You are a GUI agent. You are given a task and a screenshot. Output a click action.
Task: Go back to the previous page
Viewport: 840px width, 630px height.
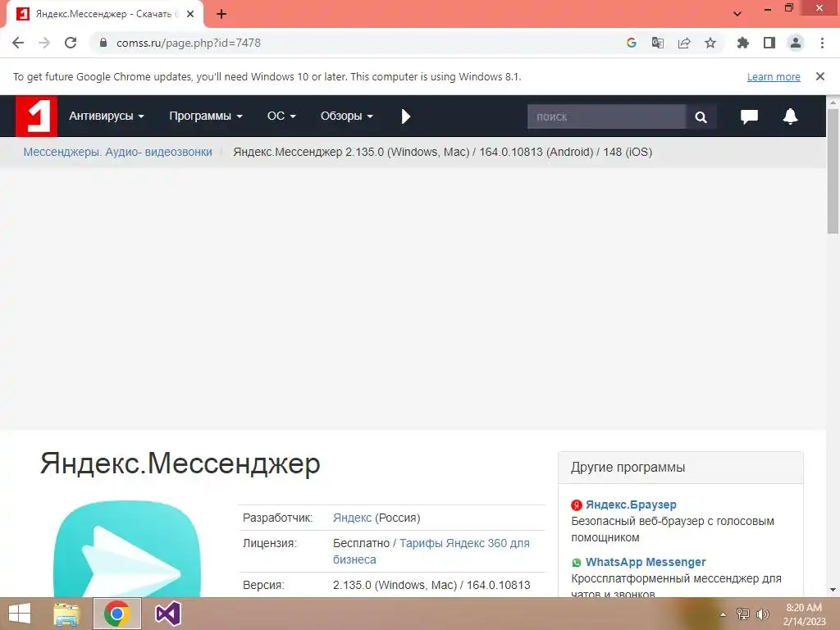[18, 43]
